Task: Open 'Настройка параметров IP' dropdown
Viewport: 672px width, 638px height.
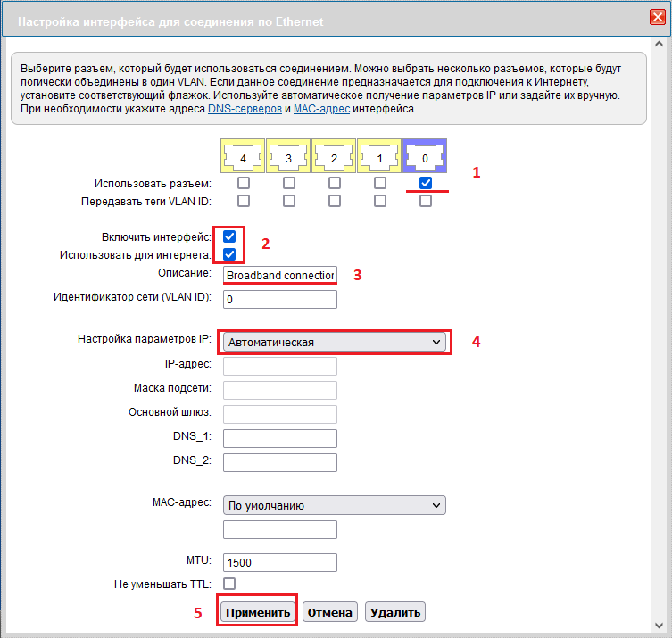Action: 334,342
